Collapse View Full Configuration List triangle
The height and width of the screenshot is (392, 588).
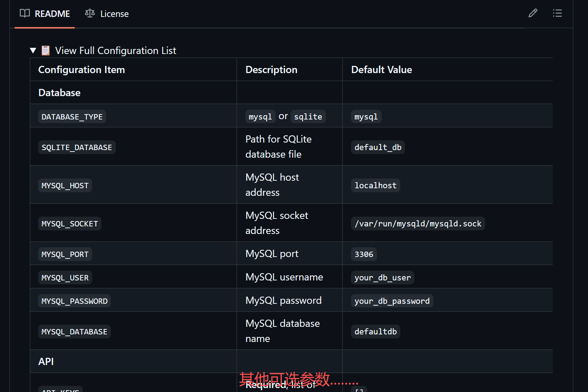point(33,50)
